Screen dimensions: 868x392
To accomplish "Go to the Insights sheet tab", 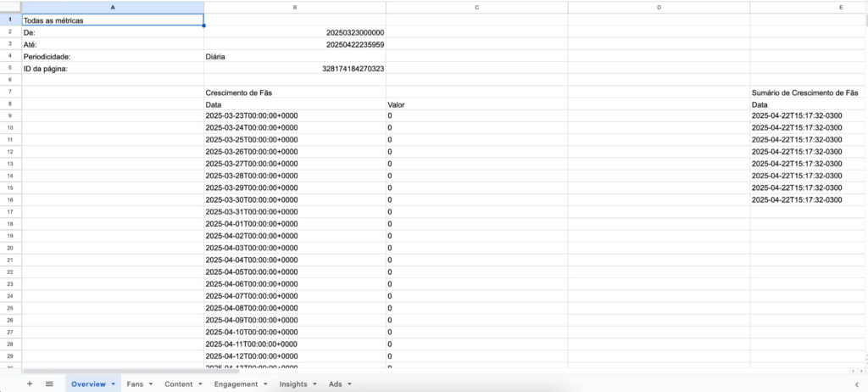I will pyautogui.click(x=293, y=384).
